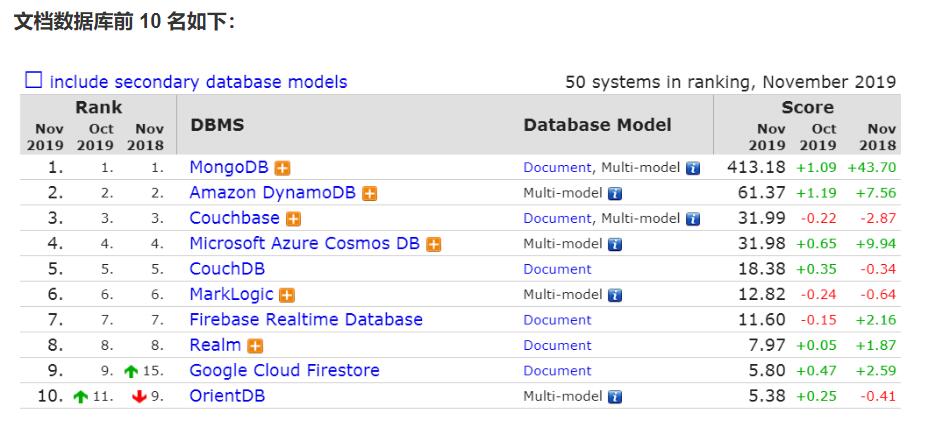
Task: Click Document link in Google Cloud Firestore row
Action: 557,372
